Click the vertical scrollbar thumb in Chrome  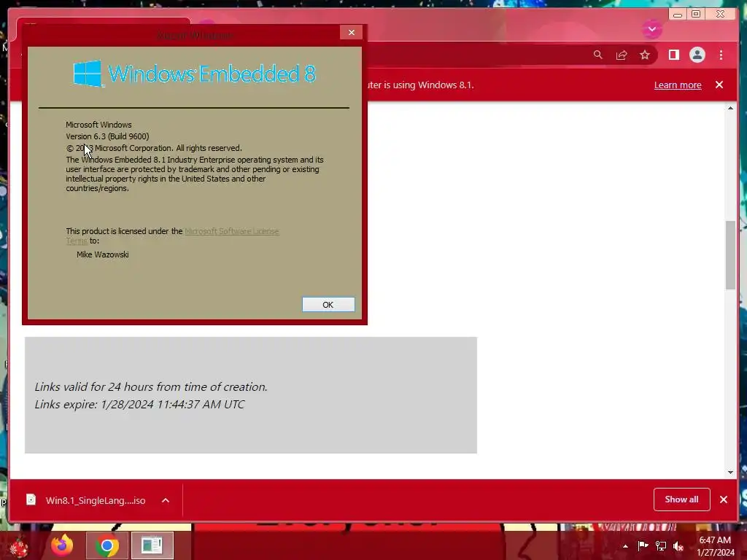point(730,254)
